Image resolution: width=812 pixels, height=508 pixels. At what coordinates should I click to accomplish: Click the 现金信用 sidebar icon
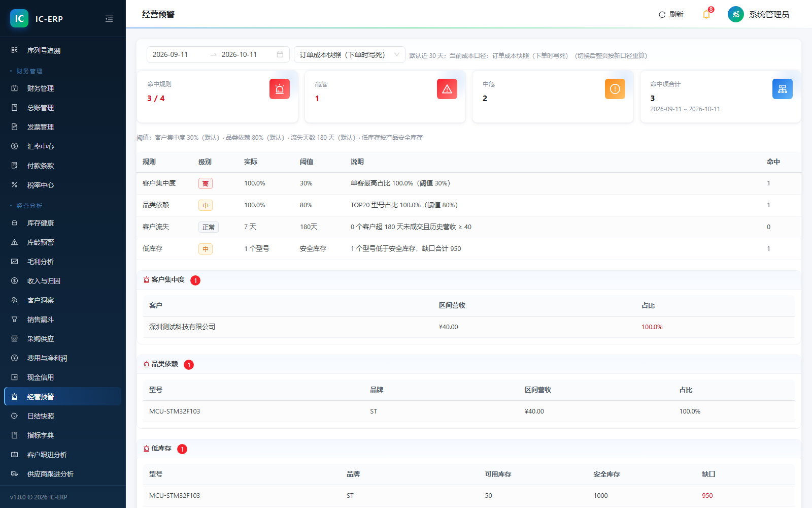[x=15, y=377]
